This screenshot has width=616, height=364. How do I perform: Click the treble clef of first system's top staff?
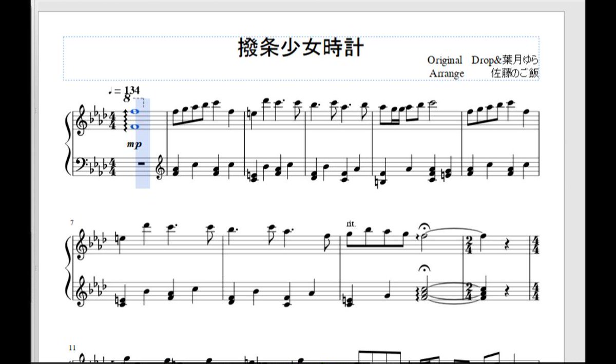[x=81, y=121]
